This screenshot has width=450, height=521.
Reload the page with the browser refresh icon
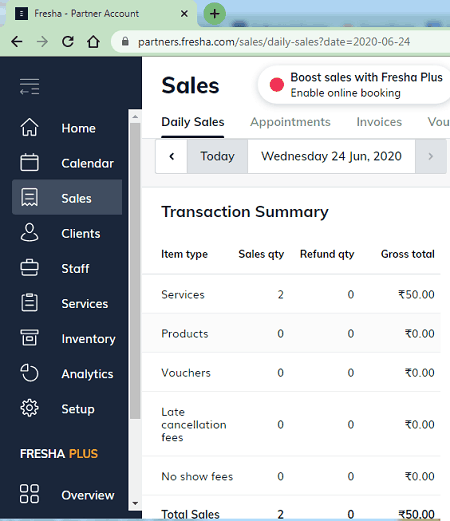tap(68, 42)
